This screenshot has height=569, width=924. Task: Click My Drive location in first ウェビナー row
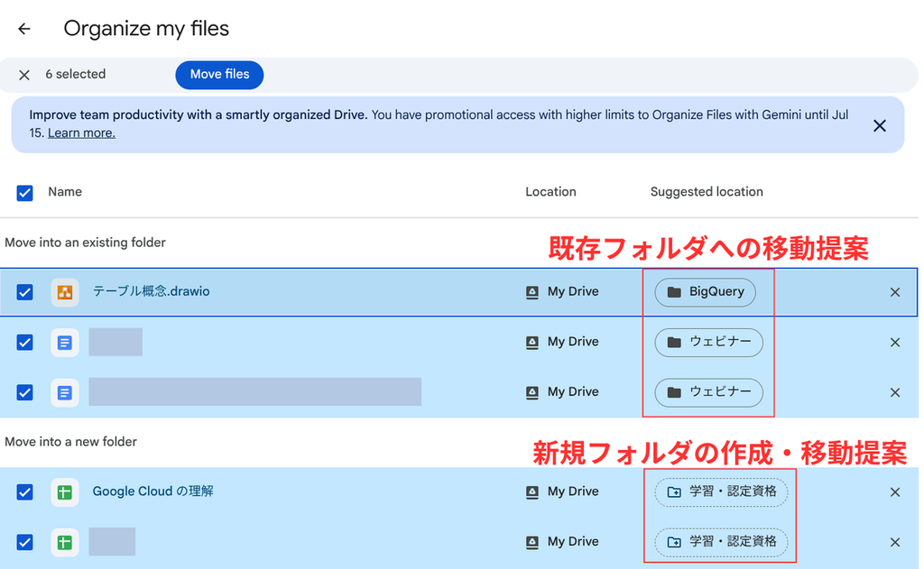(561, 342)
